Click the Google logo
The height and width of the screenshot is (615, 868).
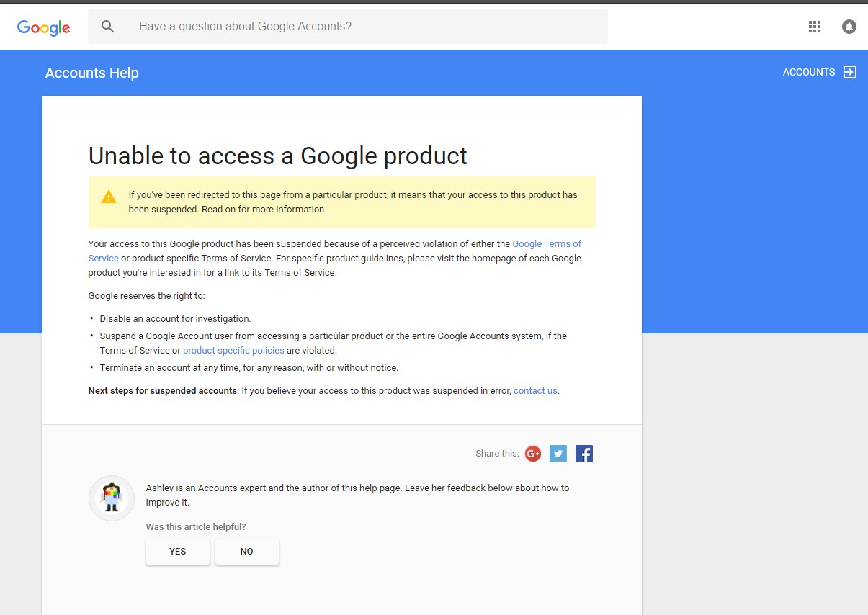coord(44,27)
